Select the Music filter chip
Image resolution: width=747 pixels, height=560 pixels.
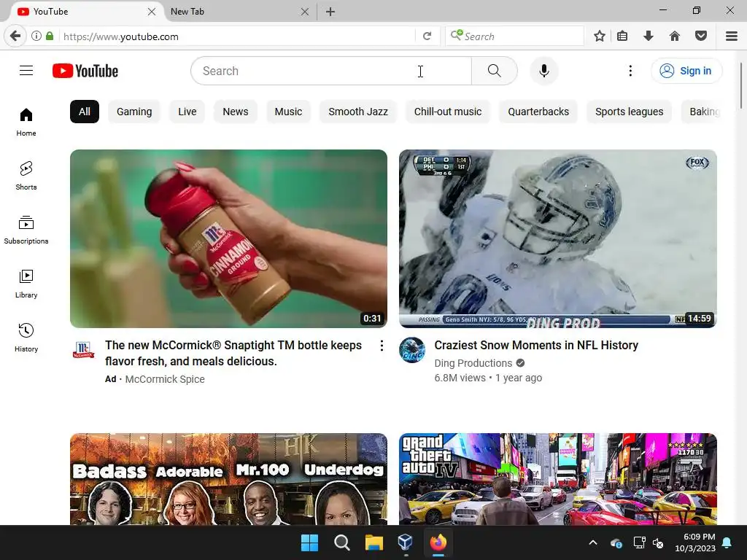coord(288,112)
